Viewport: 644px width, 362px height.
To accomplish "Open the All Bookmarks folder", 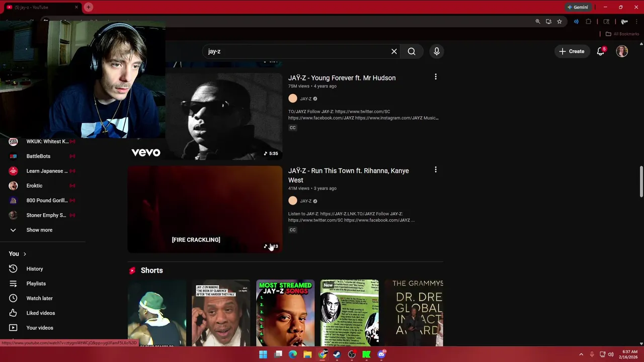I will [x=622, y=34].
